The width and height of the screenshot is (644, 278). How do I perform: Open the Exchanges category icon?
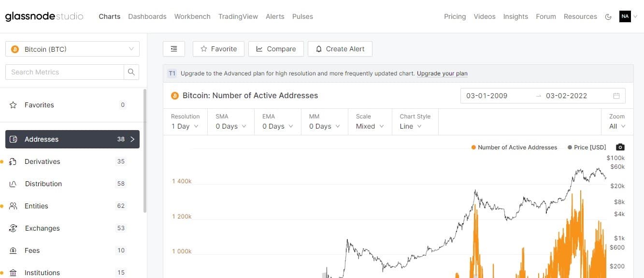pos(14,228)
